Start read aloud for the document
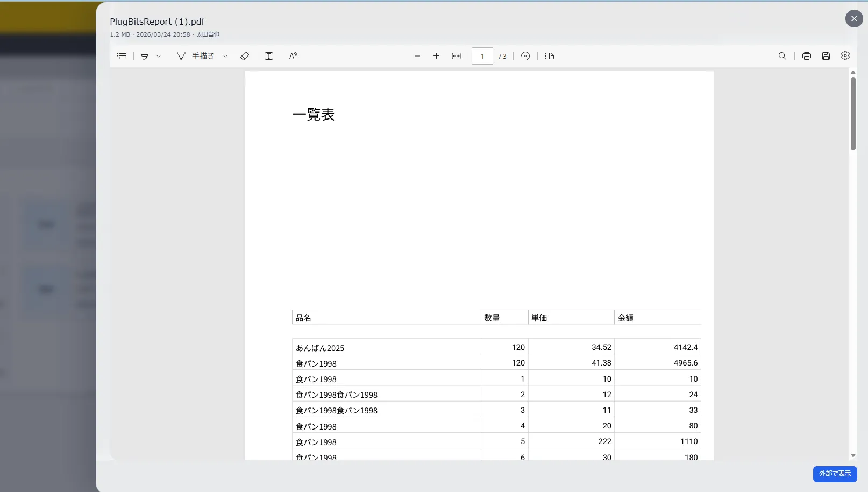The image size is (868, 492). (293, 55)
